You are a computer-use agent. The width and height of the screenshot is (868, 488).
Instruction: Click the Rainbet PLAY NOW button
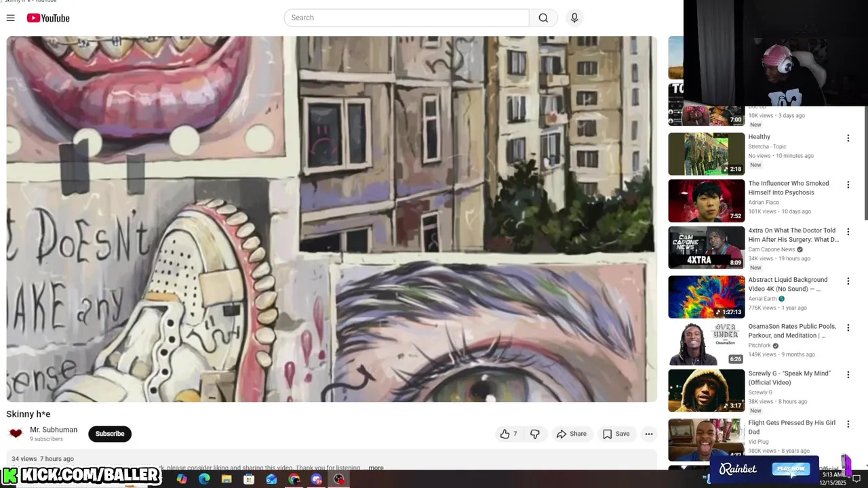pos(791,469)
